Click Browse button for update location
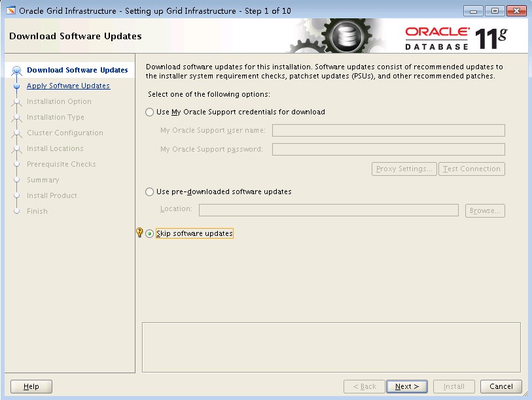This screenshot has height=400, width=532. 485,210
